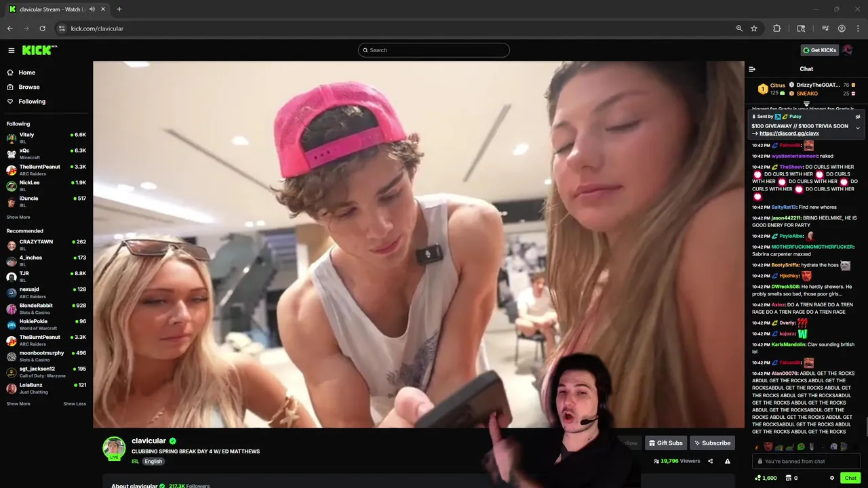Click green Chat send button
Image resolution: width=868 pixels, height=488 pixels.
click(850, 478)
